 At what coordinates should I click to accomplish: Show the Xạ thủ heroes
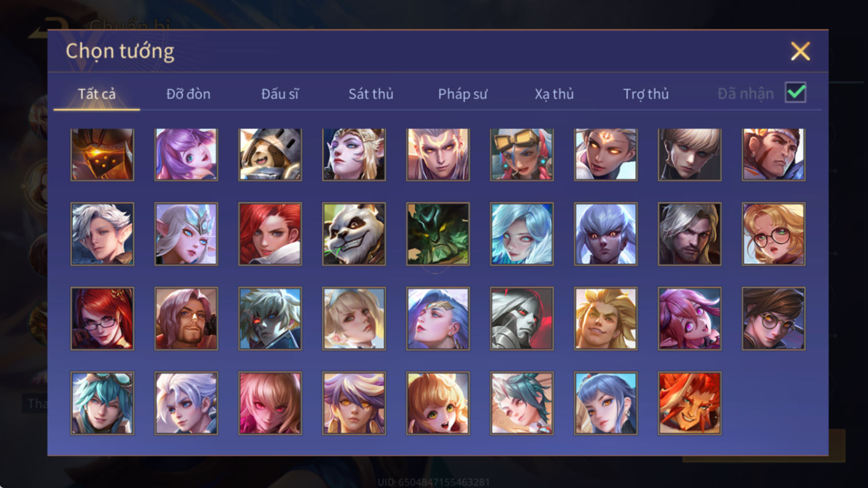pos(554,94)
